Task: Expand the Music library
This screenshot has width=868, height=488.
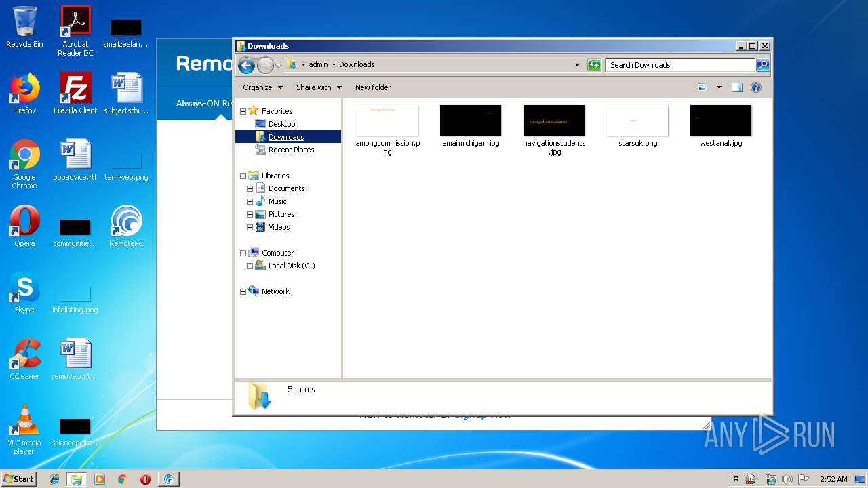Action: 250,201
